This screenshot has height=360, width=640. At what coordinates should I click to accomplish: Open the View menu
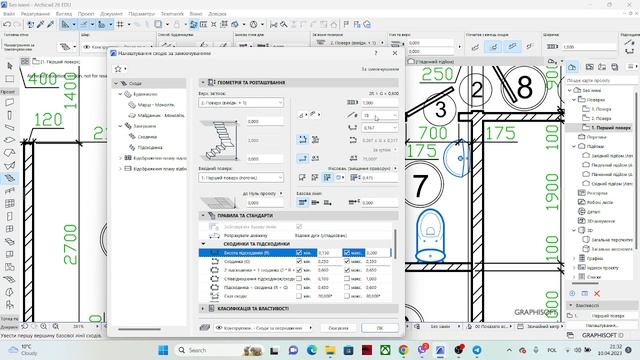(64, 14)
